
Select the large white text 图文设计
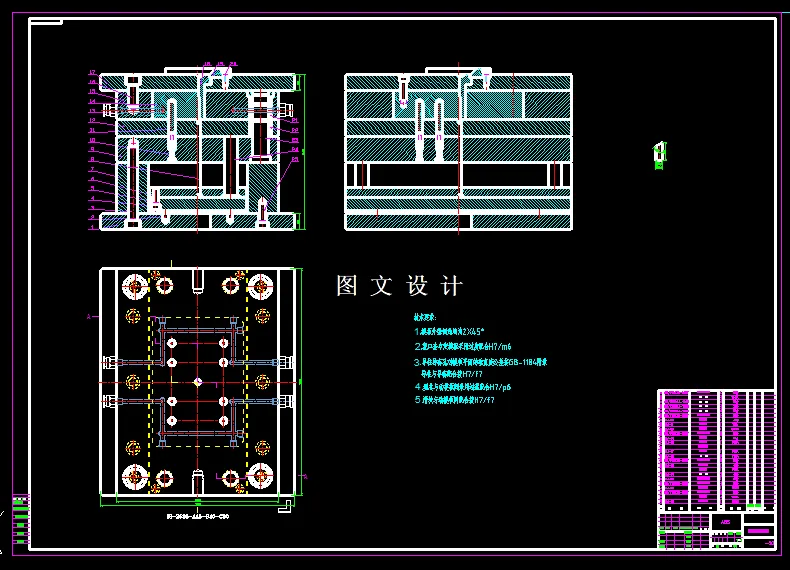click(x=399, y=286)
